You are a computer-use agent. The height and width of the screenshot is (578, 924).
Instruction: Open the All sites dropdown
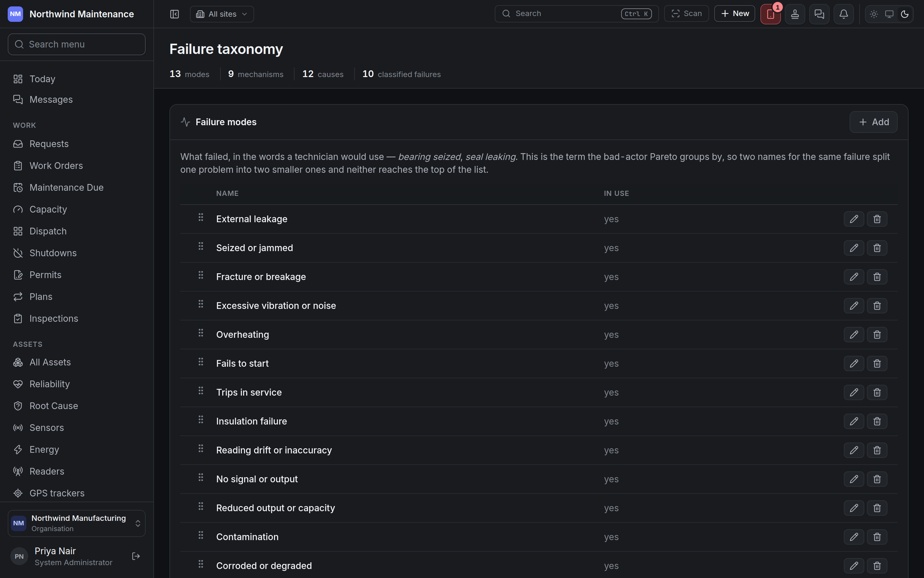coord(222,14)
